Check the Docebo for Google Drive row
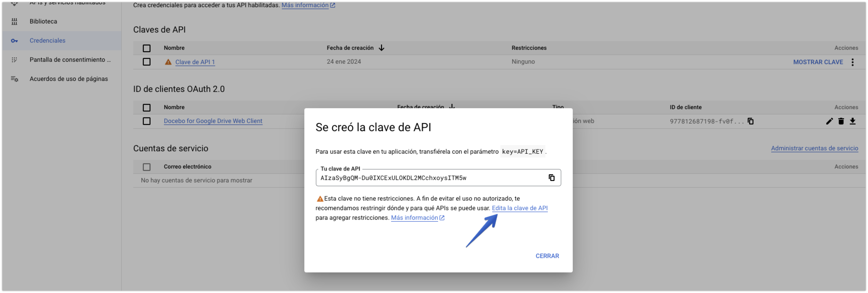Screen dimensions: 868x293 click(x=147, y=121)
